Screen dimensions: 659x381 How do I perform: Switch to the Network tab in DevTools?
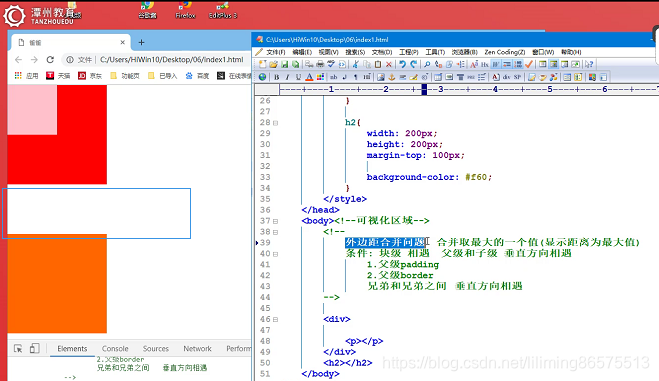[x=197, y=349]
